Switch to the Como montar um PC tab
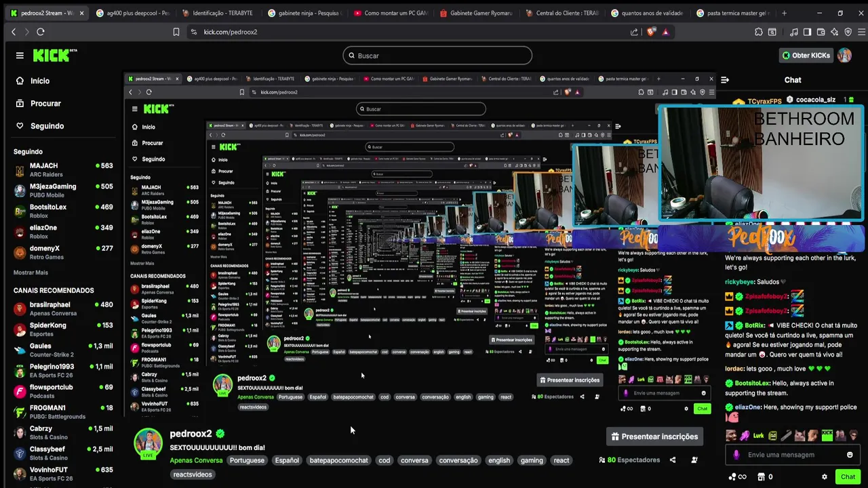The width and height of the screenshot is (868, 488). click(392, 13)
